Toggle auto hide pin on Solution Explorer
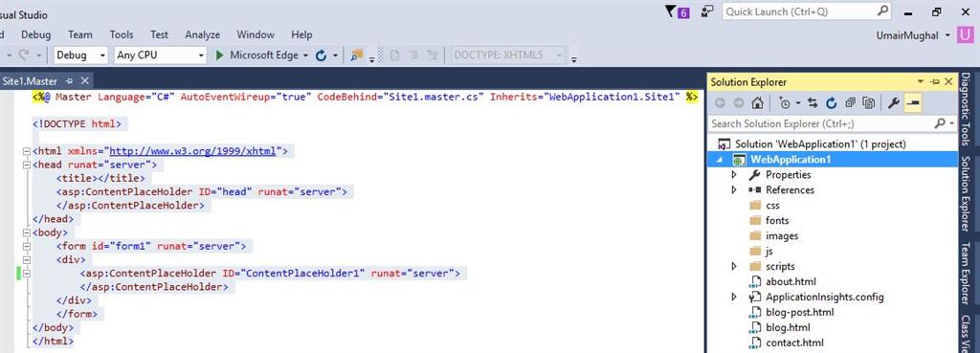Viewport: 980px width, 353px height. (935, 82)
